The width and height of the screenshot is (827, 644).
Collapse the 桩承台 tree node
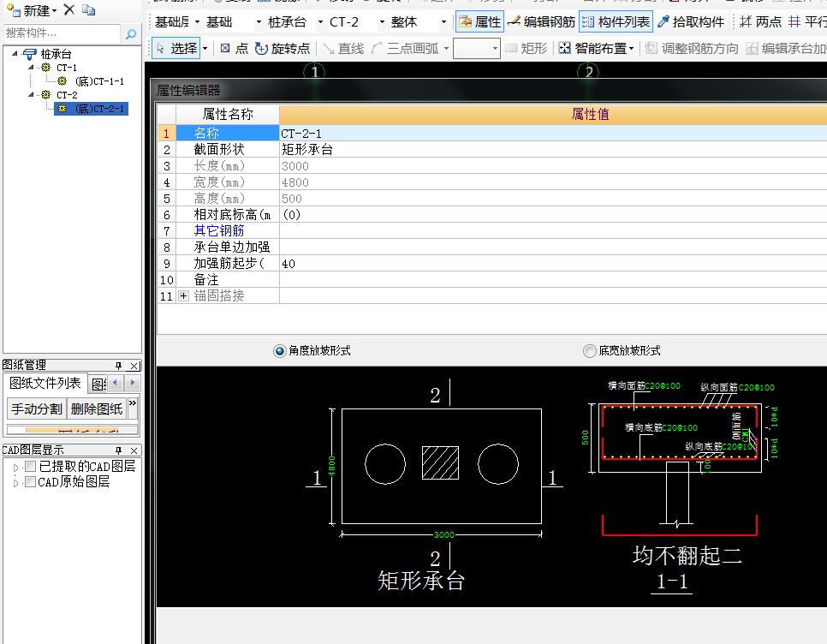tap(15, 53)
